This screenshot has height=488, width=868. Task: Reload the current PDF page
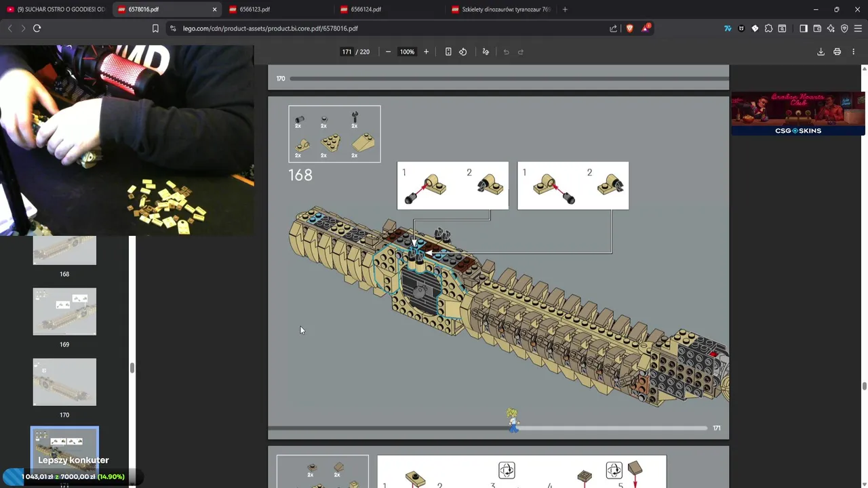click(37, 28)
